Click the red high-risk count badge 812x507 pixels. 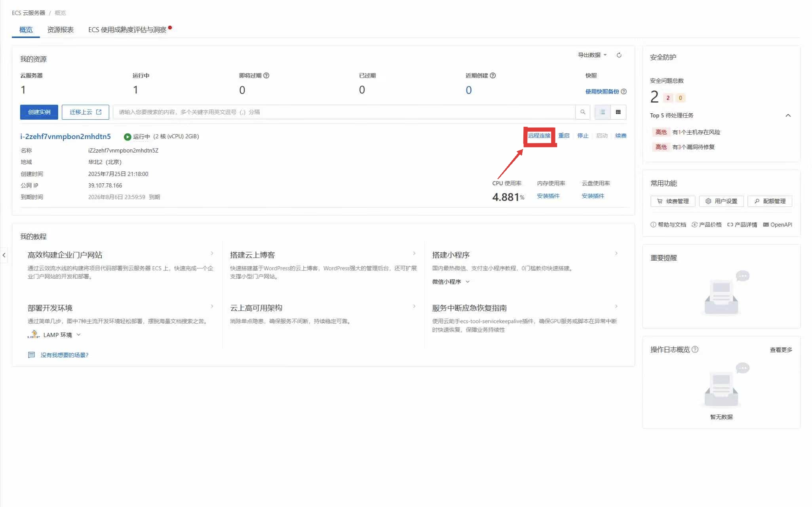668,98
